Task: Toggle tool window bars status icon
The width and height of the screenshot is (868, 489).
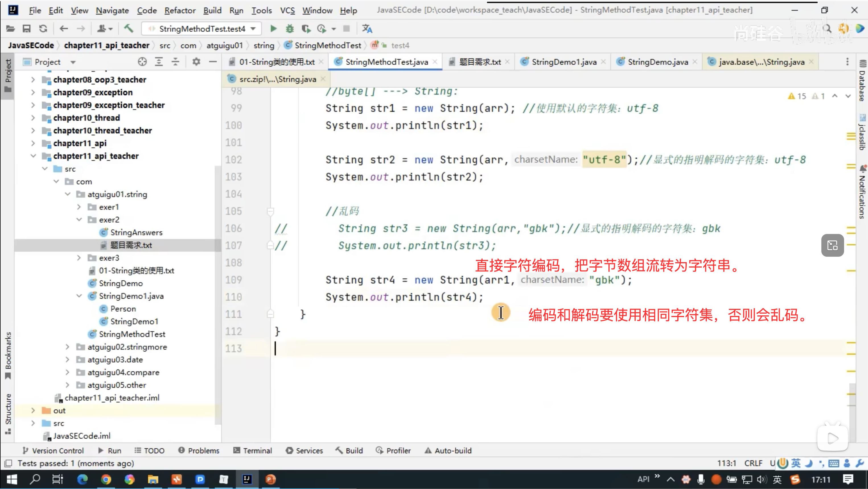Action: pos(8,463)
